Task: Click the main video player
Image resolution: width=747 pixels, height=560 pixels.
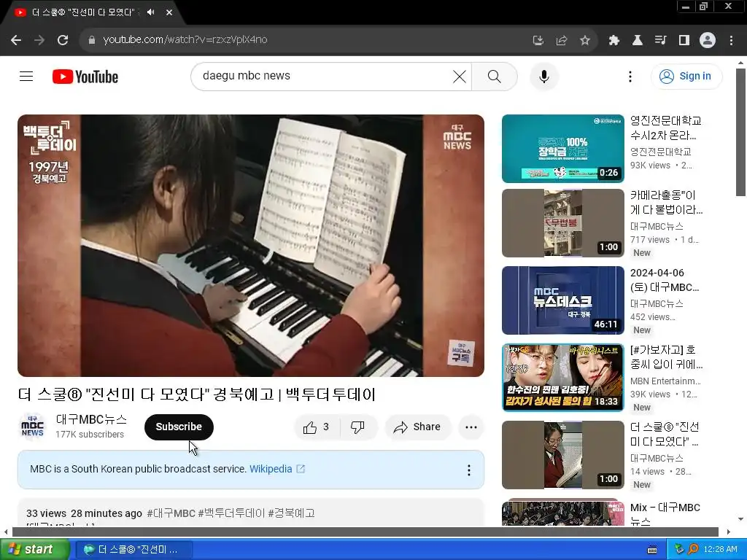Action: click(x=251, y=245)
